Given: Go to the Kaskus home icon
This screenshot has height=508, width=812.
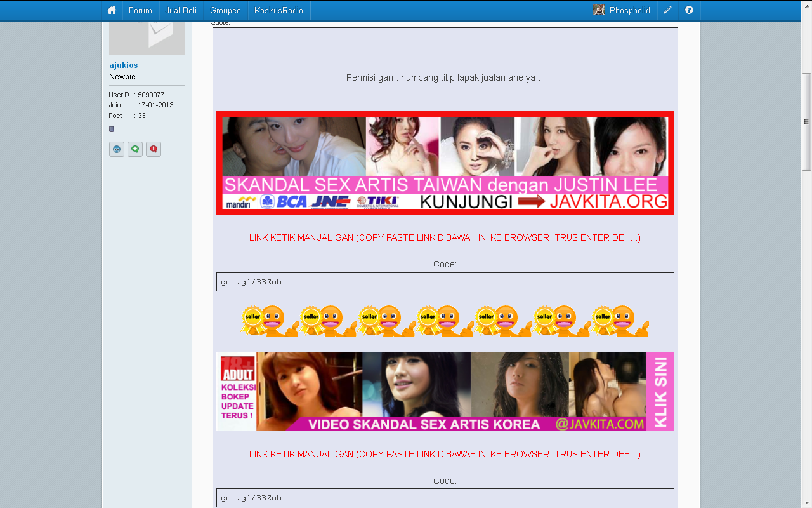Looking at the screenshot, I should (112, 10).
